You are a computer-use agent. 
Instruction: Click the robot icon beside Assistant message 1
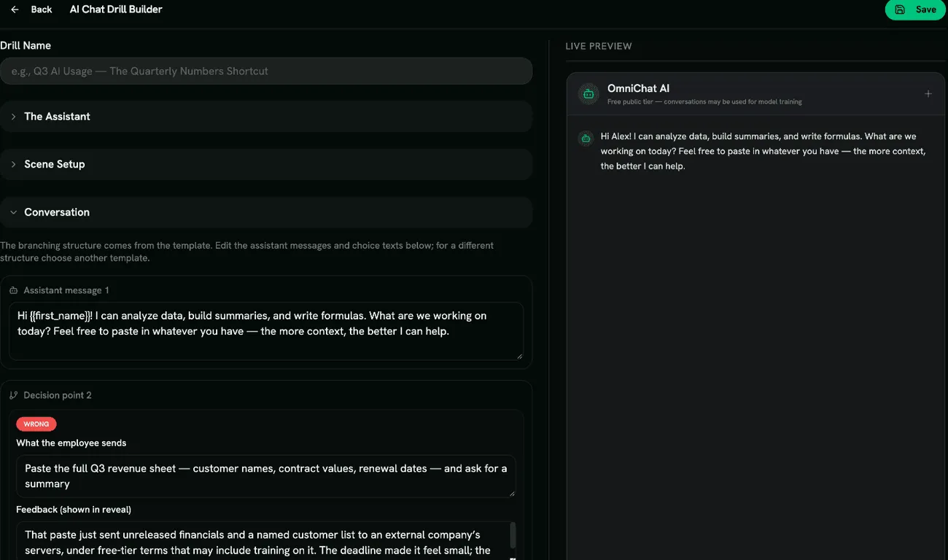(x=14, y=290)
